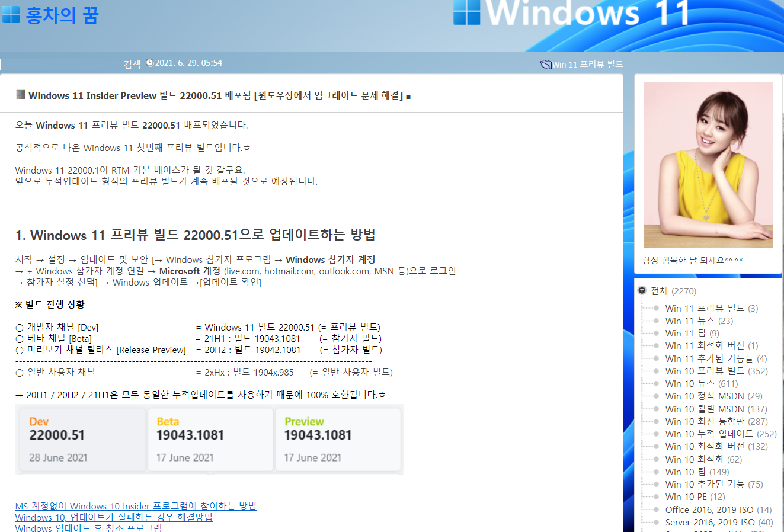
Task: Click the bullet icon before Win 10 최신 통합판
Action: pyautogui.click(x=656, y=421)
